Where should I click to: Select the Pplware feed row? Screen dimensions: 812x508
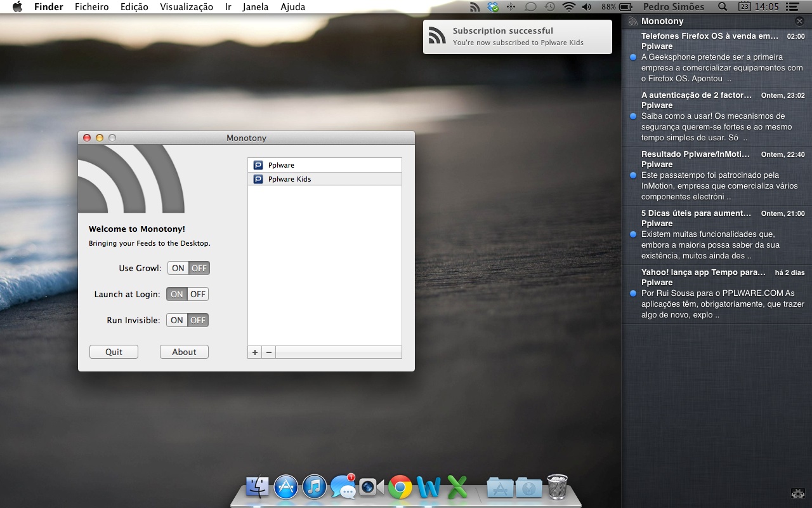[325, 165]
